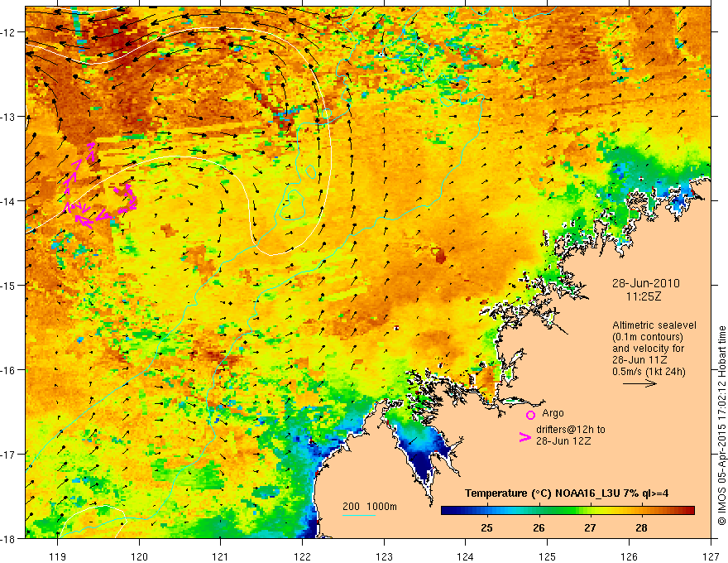Click the color bar value 28
This screenshot has width=728, height=563.
coord(642,527)
